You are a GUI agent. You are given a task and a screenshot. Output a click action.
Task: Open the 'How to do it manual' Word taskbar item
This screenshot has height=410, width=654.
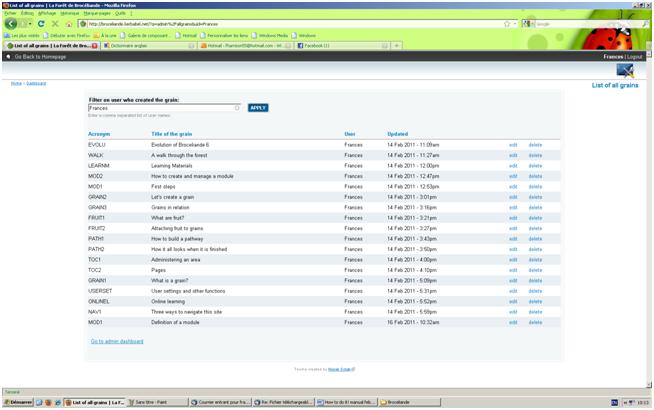[346, 402]
